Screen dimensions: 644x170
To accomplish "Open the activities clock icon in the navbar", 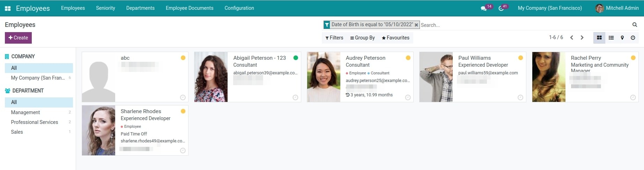I will [501, 8].
